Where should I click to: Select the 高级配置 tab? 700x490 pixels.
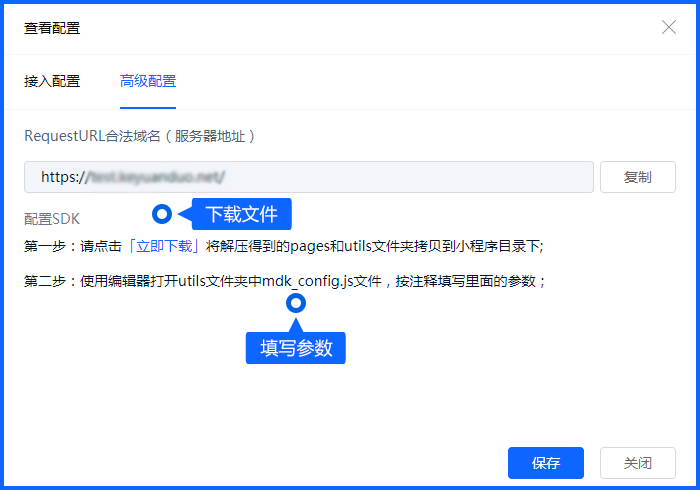(148, 81)
